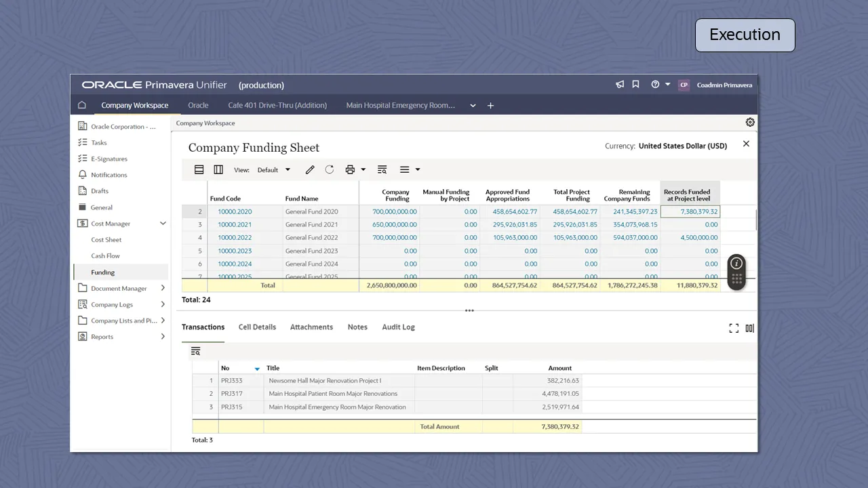The height and width of the screenshot is (488, 868).
Task: Expand the print options dropdown arrow
Action: [x=363, y=169]
